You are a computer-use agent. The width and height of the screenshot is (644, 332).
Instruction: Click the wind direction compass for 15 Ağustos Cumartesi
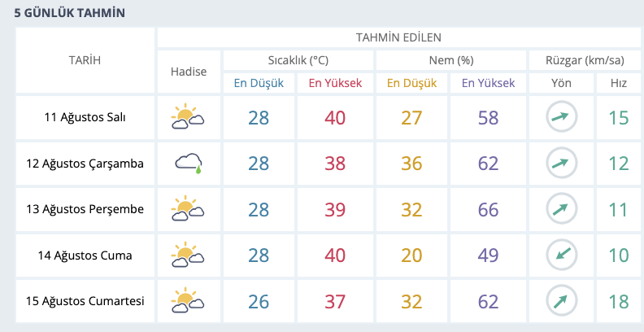point(561,301)
